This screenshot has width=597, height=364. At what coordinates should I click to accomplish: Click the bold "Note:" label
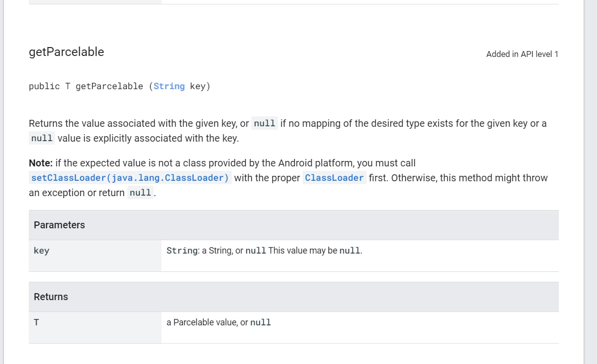41,163
